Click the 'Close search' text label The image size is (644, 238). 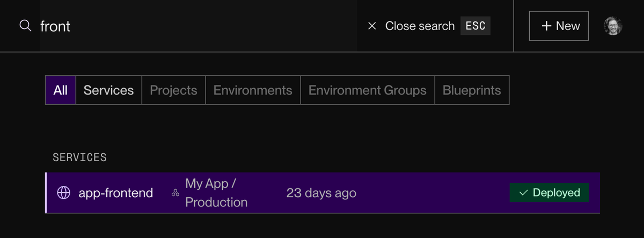(420, 26)
